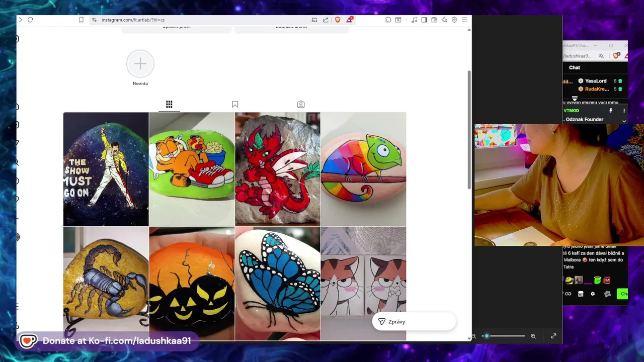
Task: Reload the Instagram page
Action: pyautogui.click(x=30, y=20)
